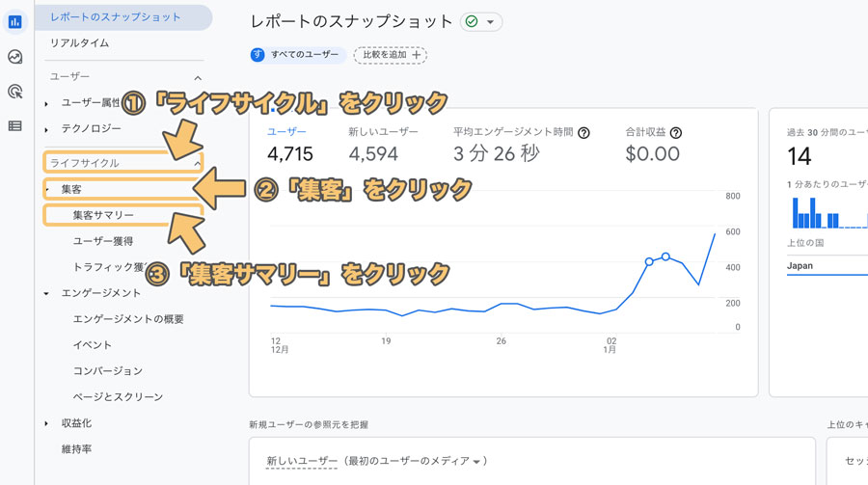Expand the ユーザー属性 tree item
The width and height of the screenshot is (868, 485).
[46, 103]
